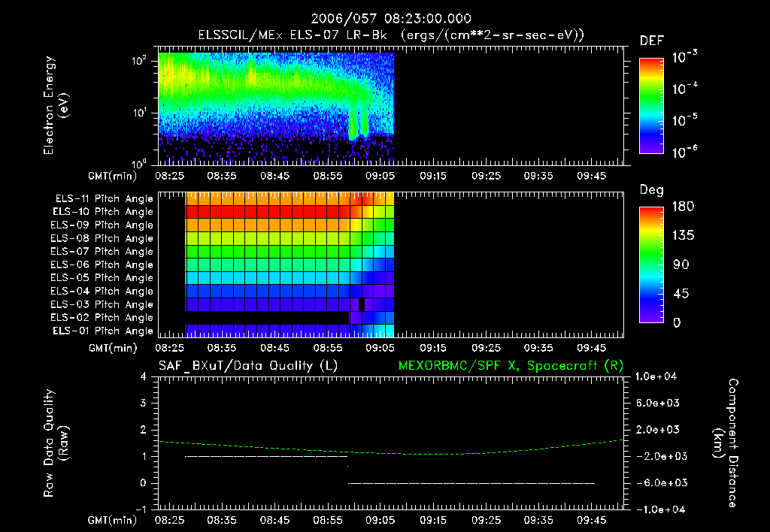Click the ELS-02 Pitch Angle row label
This screenshot has height=532, width=770.
click(x=102, y=318)
